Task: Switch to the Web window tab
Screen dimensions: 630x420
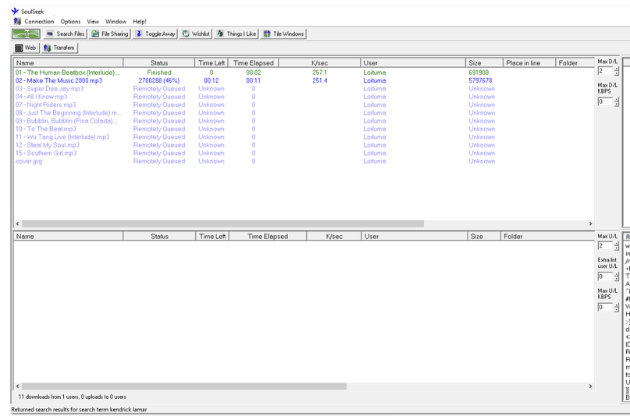Action: tap(25, 48)
